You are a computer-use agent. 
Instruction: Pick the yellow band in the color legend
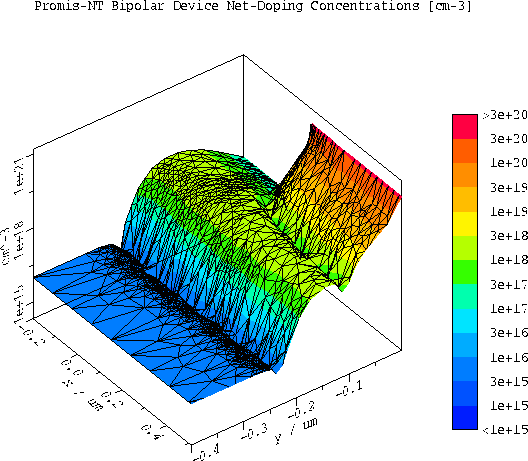click(x=465, y=224)
